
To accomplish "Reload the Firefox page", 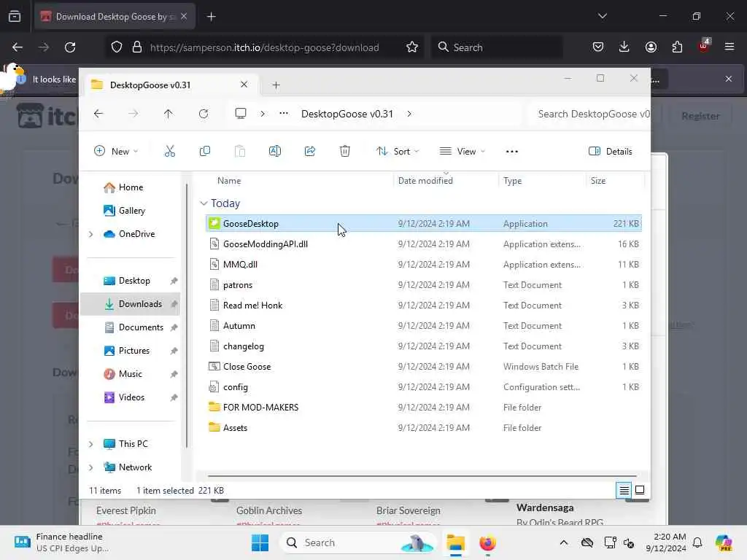I will (x=70, y=47).
